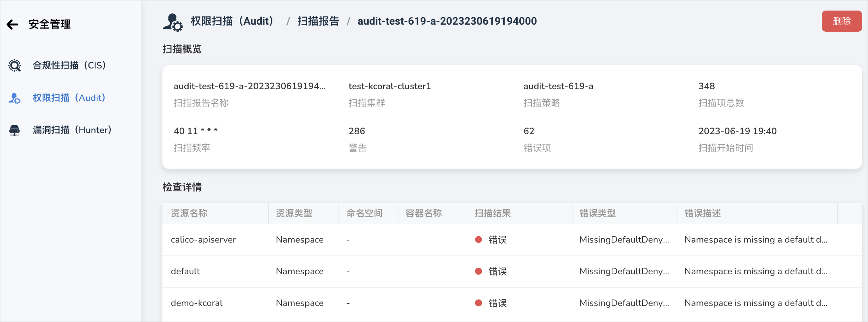Viewport: 868px width, 322px height.
Task: Click the 286 warnings value
Action: 357,131
